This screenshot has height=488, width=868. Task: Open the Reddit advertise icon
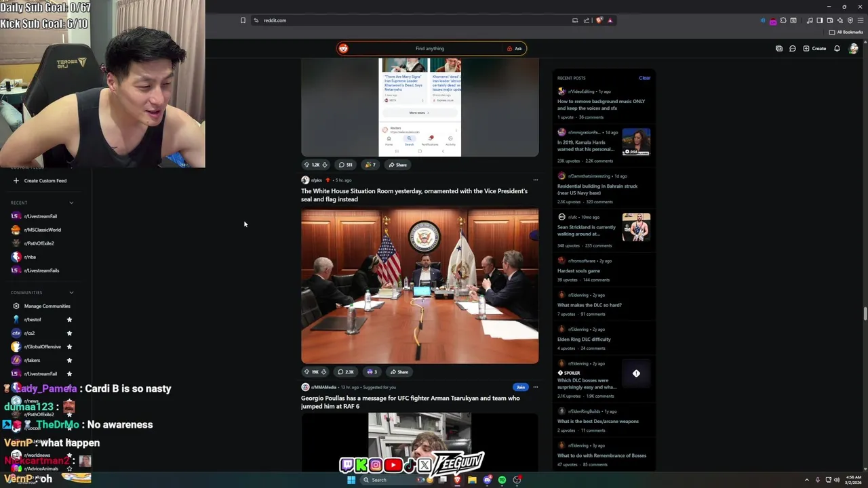(779, 49)
